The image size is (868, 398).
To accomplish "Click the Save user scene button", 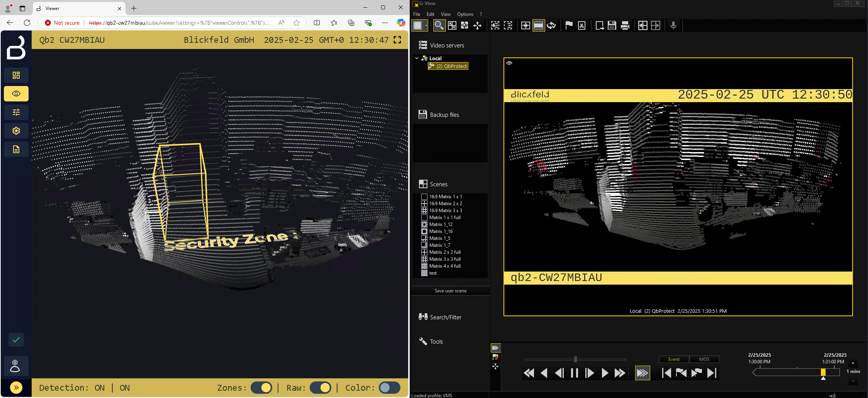I will tap(450, 291).
